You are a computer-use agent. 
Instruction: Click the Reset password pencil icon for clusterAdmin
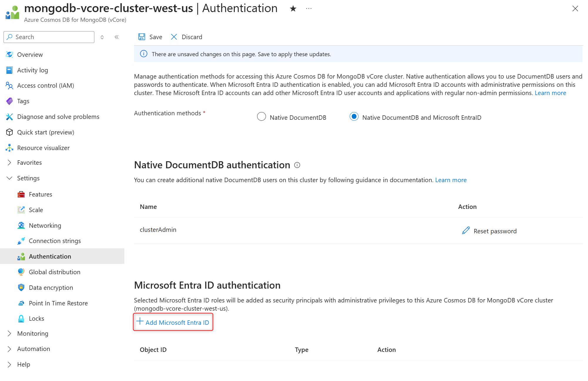point(466,231)
